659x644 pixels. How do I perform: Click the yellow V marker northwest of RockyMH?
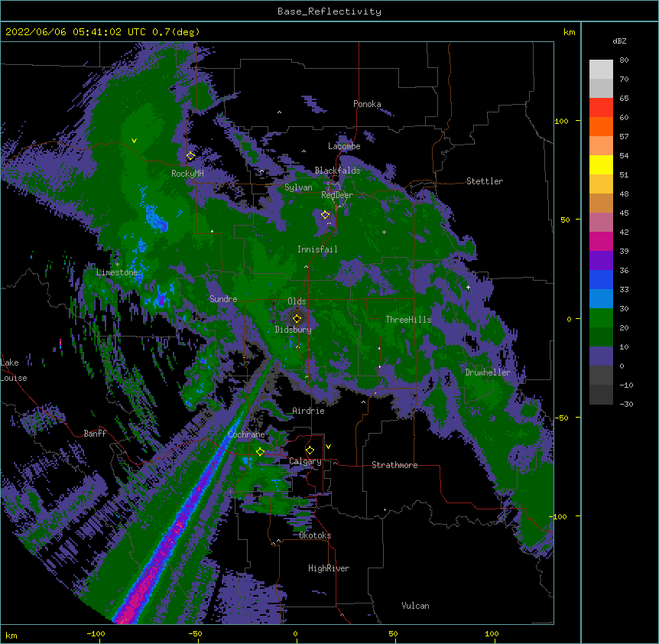(x=134, y=141)
